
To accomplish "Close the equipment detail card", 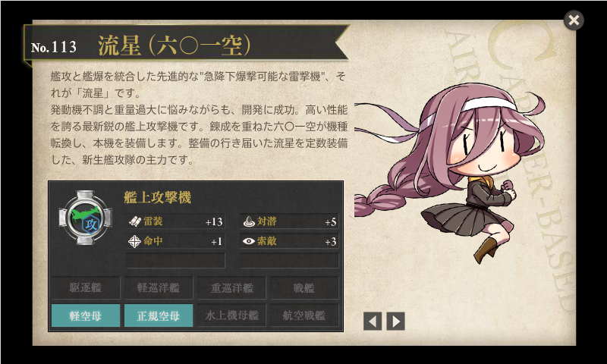I will click(574, 20).
